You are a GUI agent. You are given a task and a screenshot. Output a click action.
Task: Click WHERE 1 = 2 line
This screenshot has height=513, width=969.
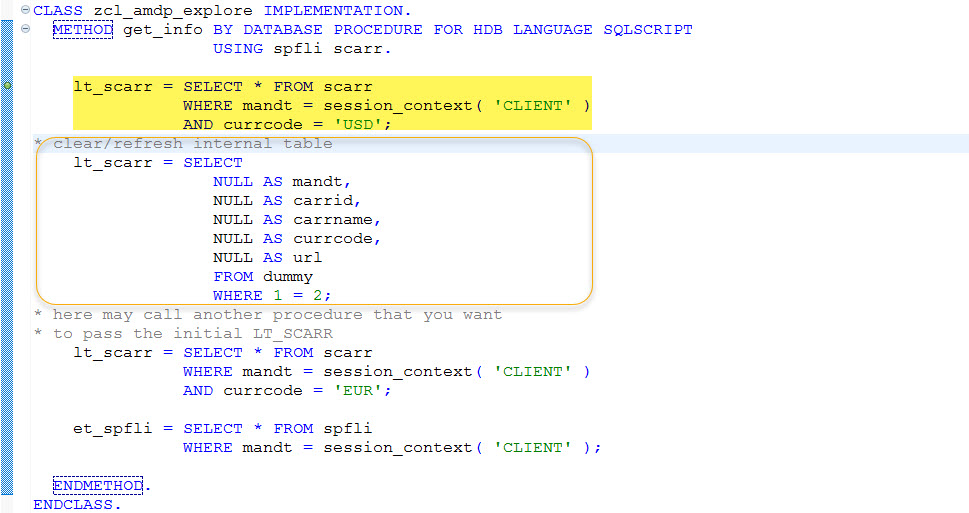click(x=272, y=295)
